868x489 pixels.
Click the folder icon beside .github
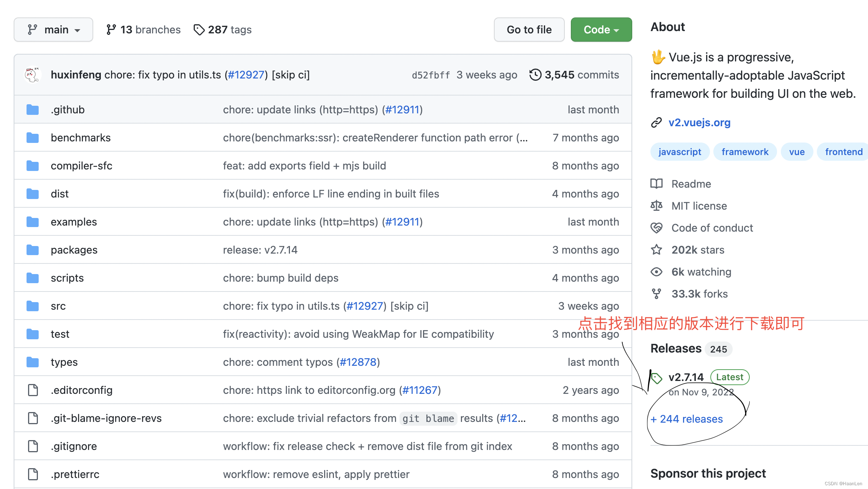pyautogui.click(x=33, y=110)
